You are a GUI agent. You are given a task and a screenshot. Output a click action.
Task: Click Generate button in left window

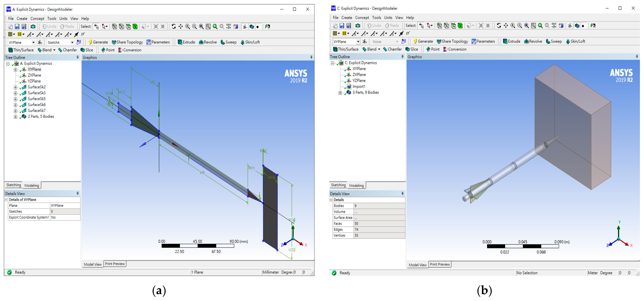pyautogui.click(x=98, y=42)
